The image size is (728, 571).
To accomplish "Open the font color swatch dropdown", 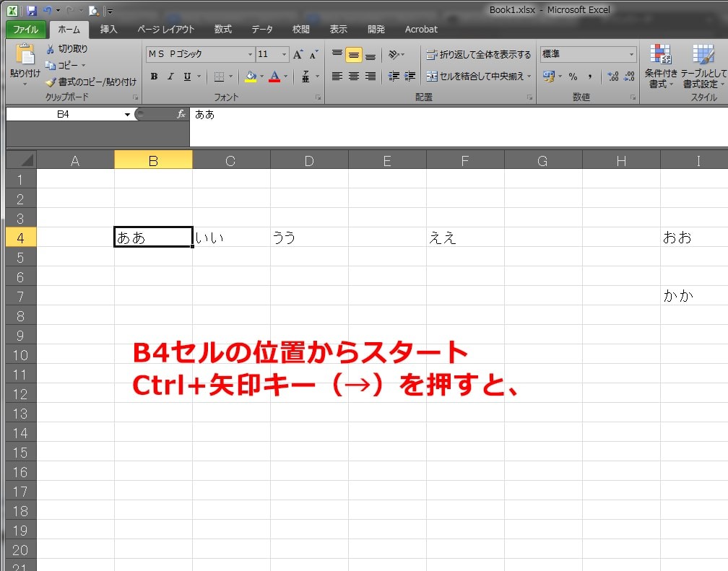I will click(286, 77).
